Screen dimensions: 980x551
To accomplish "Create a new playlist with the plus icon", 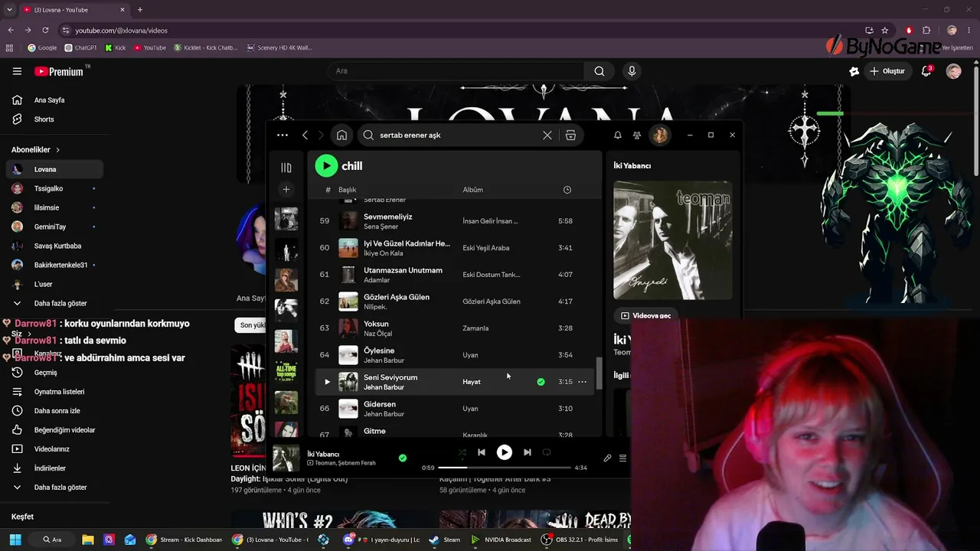I will point(286,189).
